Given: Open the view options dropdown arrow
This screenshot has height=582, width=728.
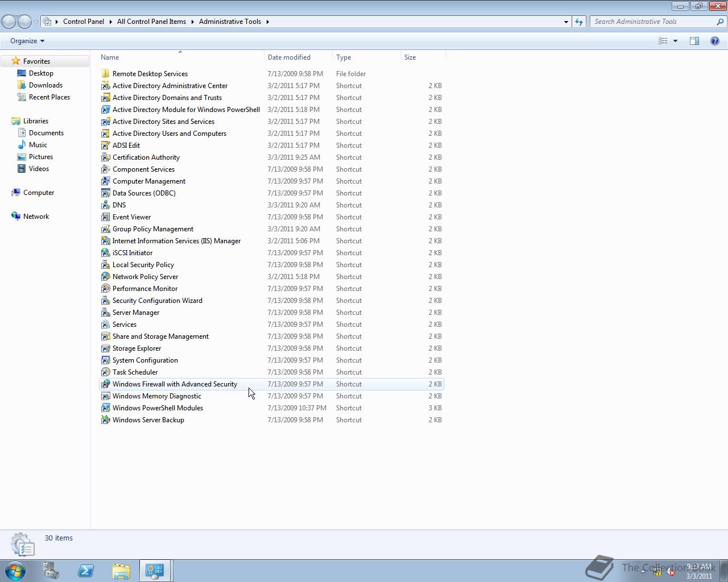Looking at the screenshot, I should pyautogui.click(x=675, y=41).
